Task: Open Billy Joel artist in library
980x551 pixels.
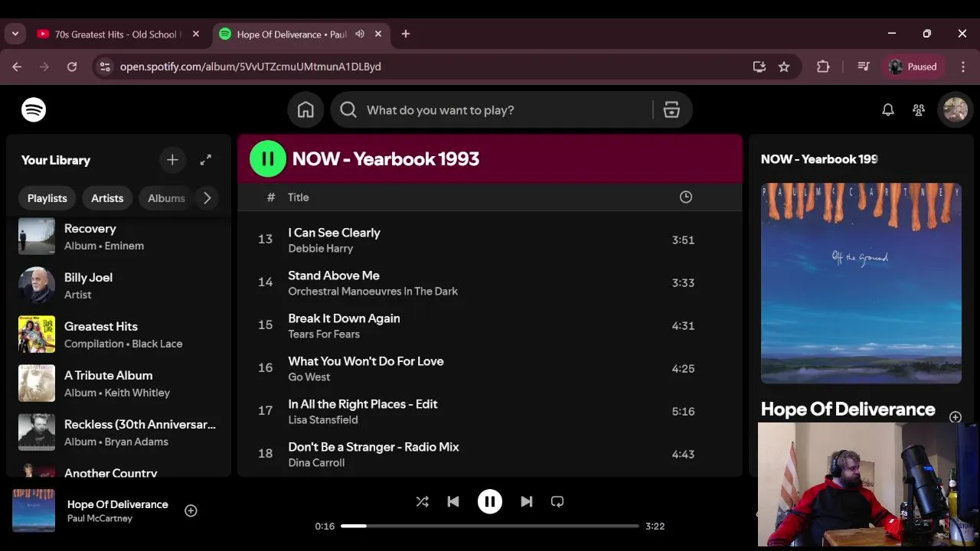Action: click(x=119, y=285)
